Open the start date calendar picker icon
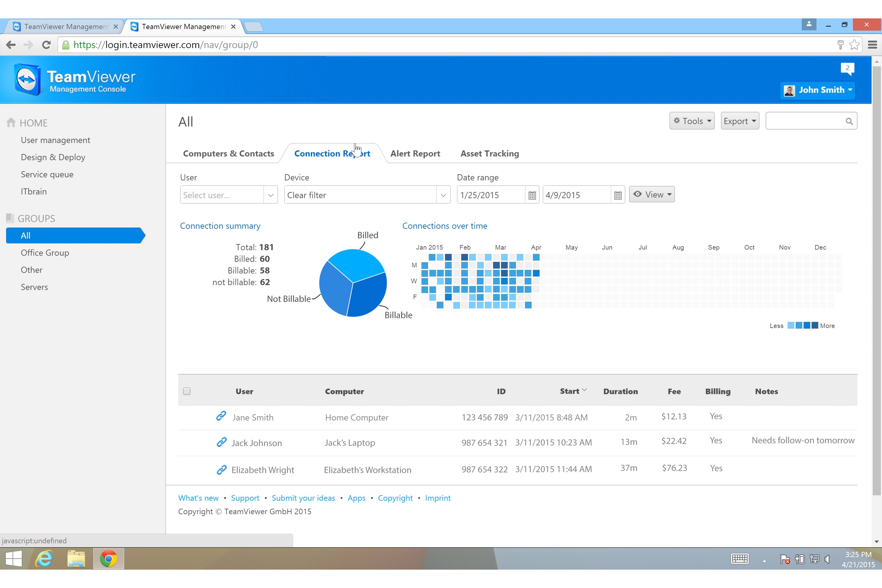 coord(532,195)
